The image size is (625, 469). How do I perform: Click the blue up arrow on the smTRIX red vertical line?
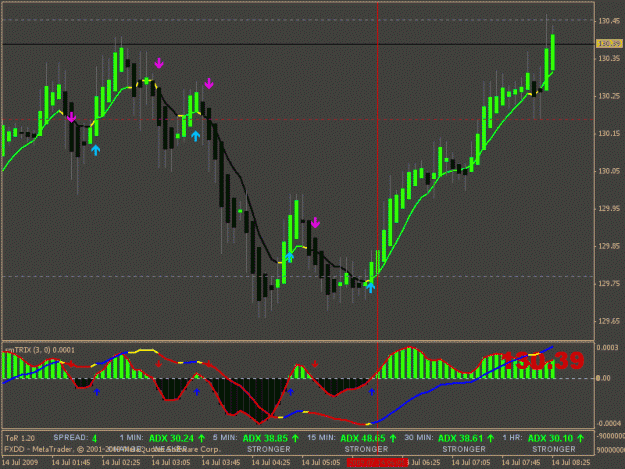coord(371,392)
